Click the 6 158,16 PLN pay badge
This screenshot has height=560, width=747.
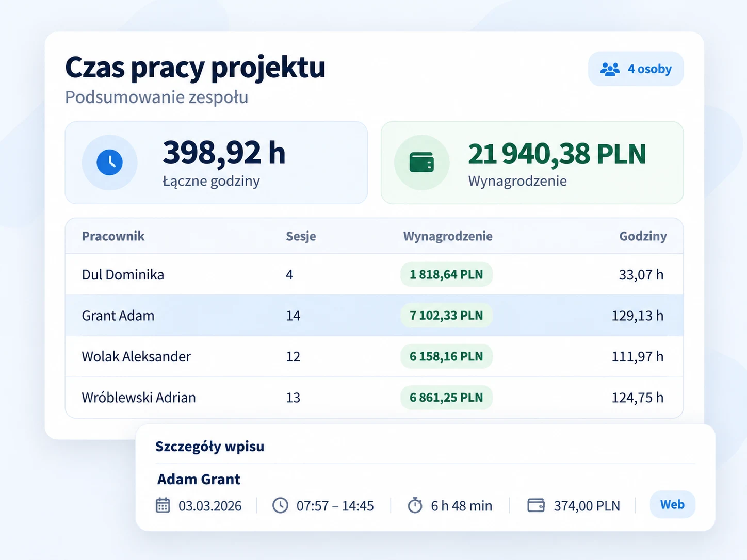[x=446, y=356]
